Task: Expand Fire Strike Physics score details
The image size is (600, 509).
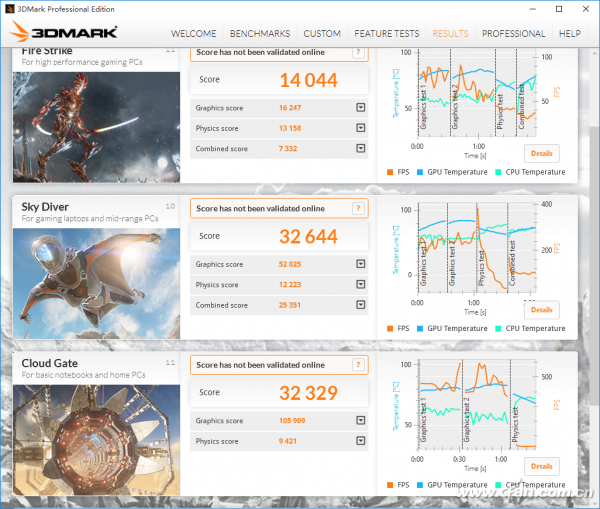Action: (360, 128)
